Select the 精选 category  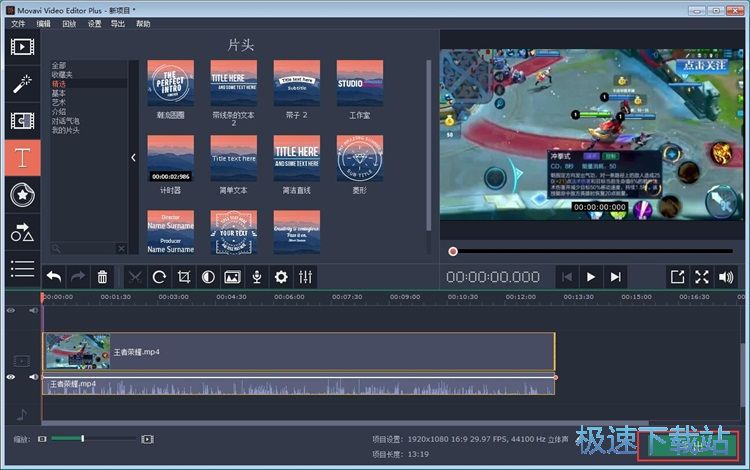[x=58, y=84]
